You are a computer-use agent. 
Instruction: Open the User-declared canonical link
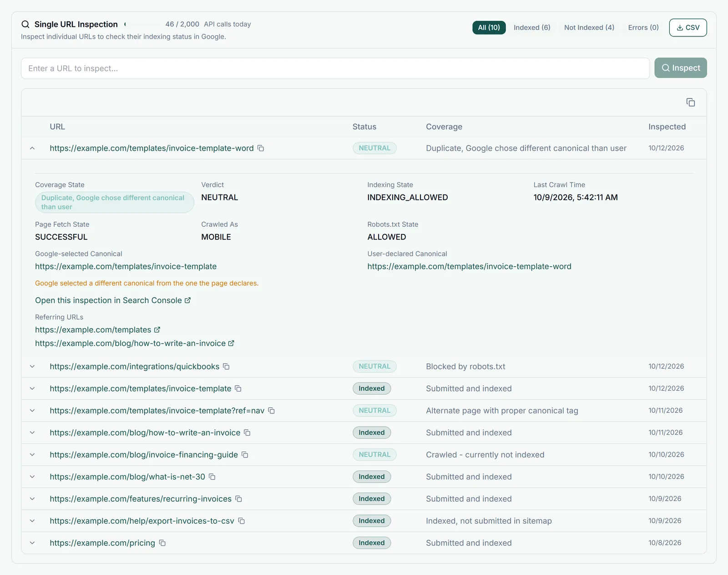(x=469, y=267)
